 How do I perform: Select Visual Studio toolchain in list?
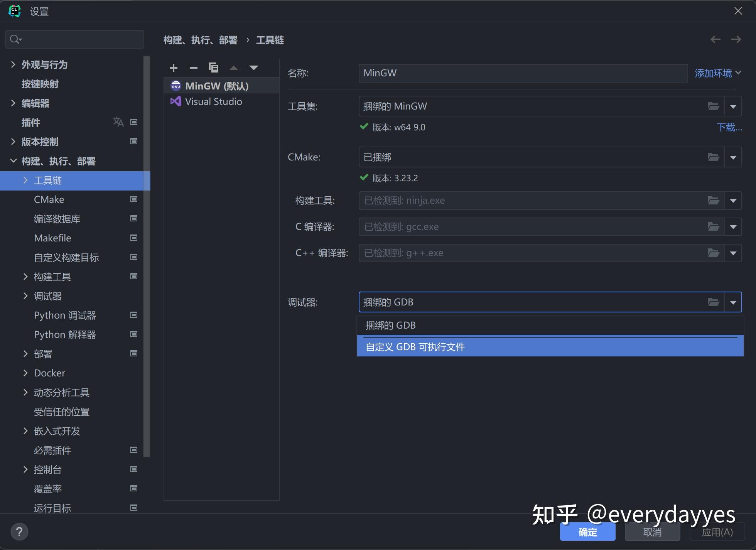213,101
